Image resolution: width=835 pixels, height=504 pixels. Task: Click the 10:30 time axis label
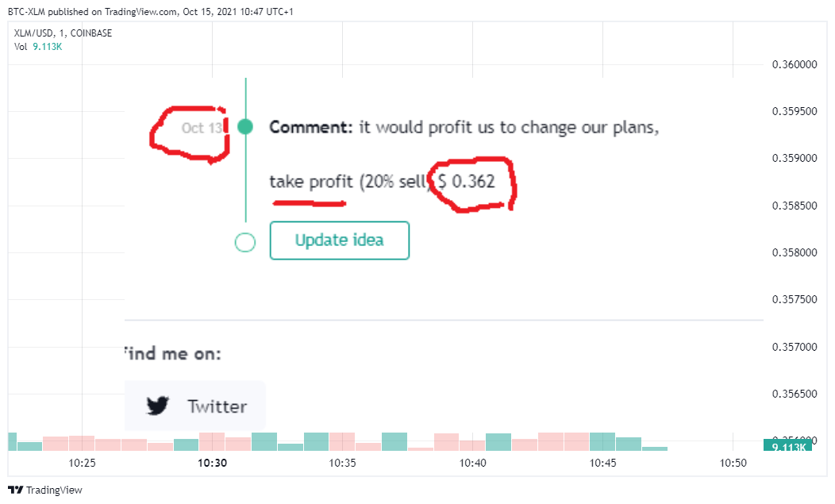[212, 463]
